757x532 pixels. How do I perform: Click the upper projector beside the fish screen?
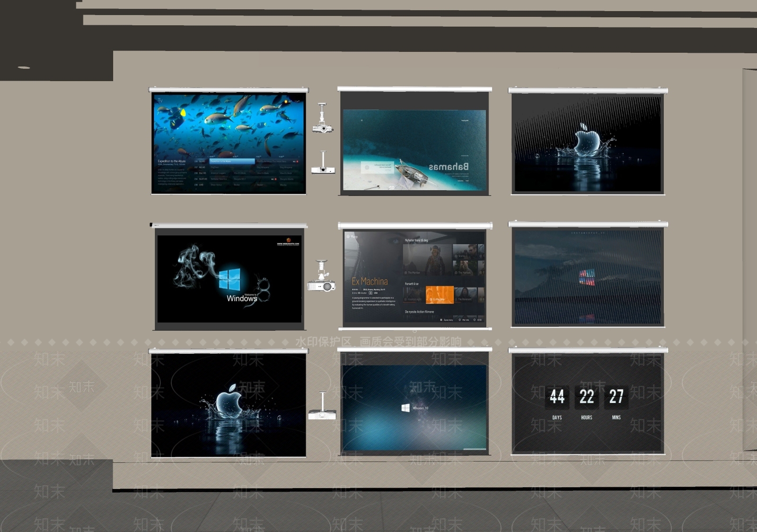(323, 118)
